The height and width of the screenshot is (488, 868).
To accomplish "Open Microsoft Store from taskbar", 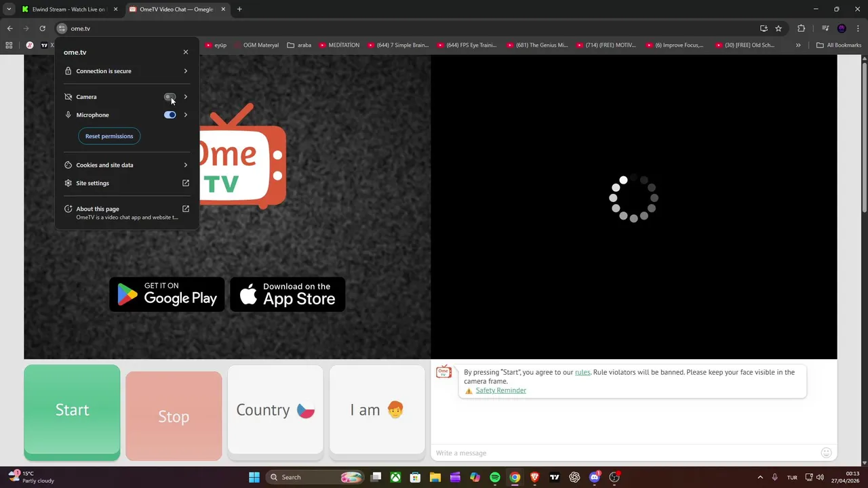I will [415, 477].
